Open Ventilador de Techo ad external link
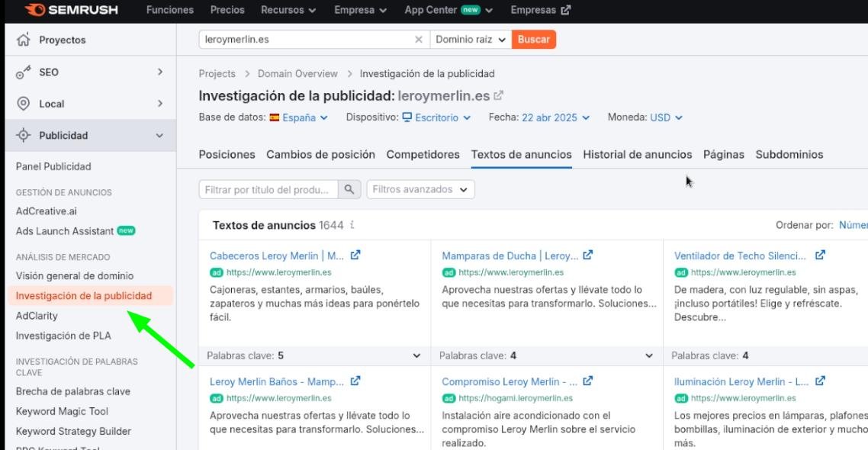This screenshot has width=868, height=450. pyautogui.click(x=820, y=256)
